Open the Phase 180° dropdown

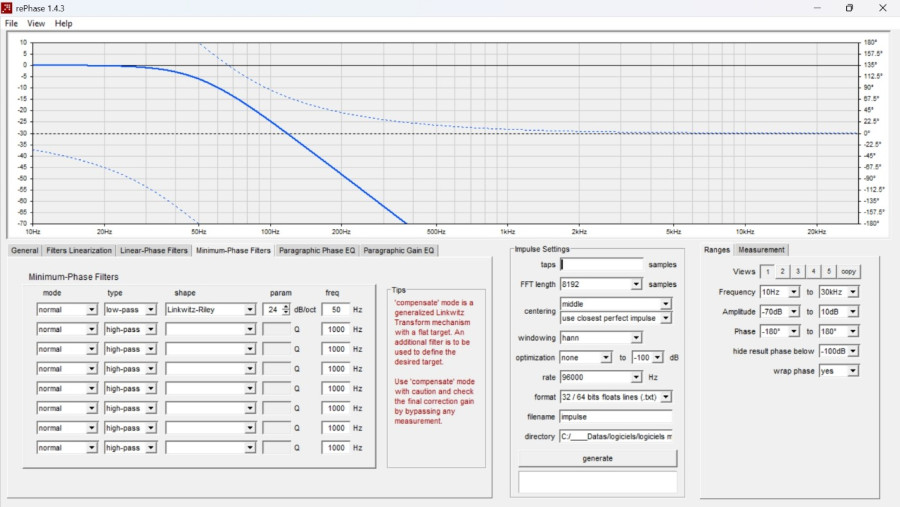839,331
